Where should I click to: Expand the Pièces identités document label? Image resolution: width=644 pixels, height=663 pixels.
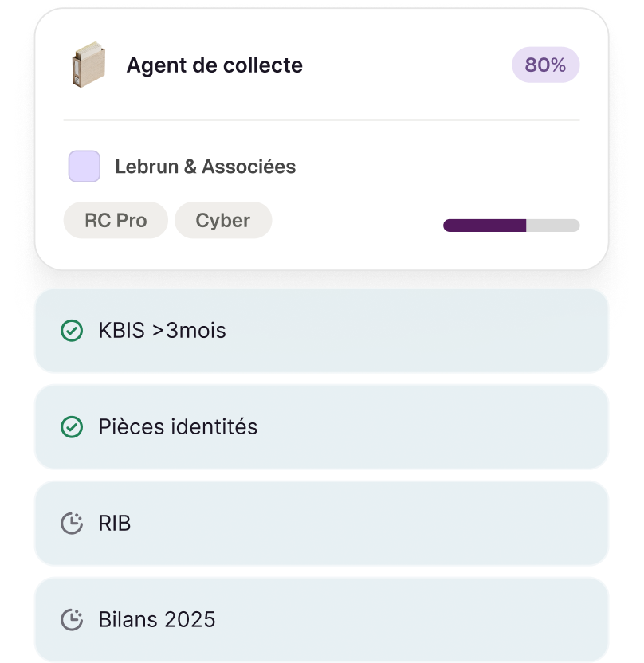pos(178,427)
